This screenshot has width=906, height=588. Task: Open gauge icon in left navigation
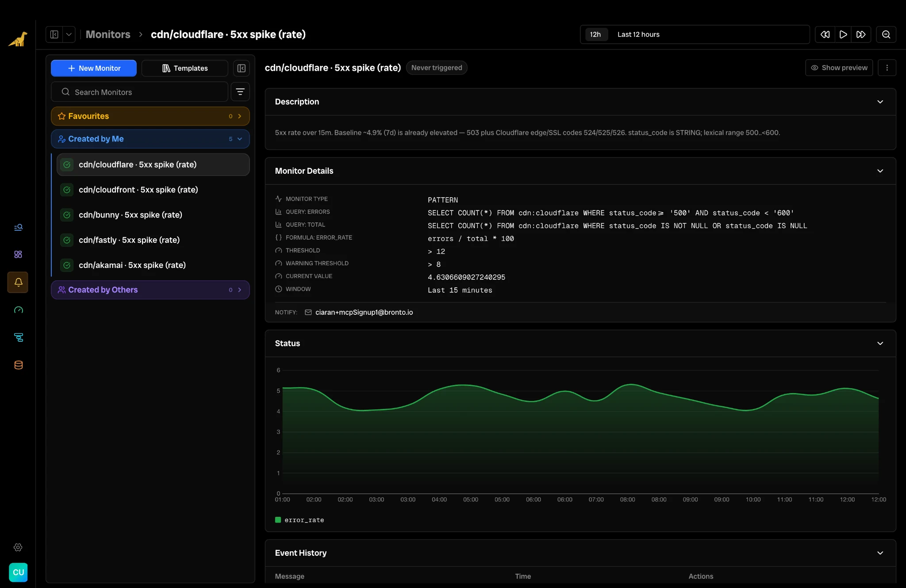tap(18, 310)
